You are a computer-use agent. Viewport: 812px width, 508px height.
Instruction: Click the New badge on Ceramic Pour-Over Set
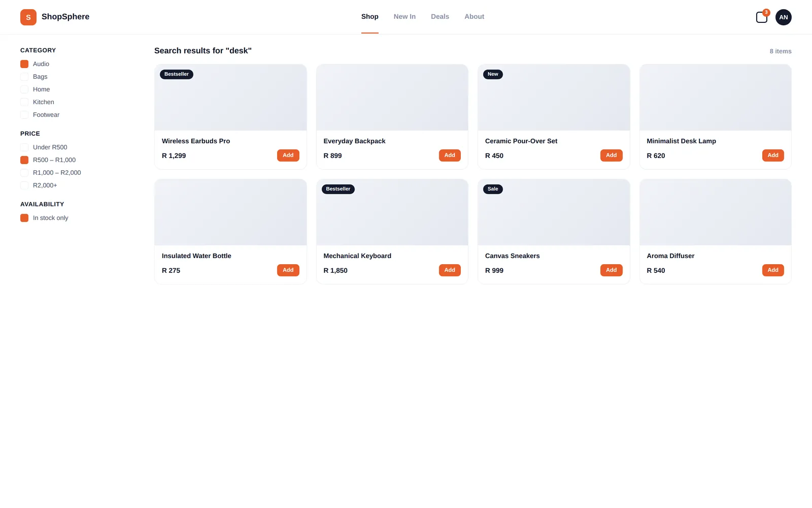(x=493, y=74)
